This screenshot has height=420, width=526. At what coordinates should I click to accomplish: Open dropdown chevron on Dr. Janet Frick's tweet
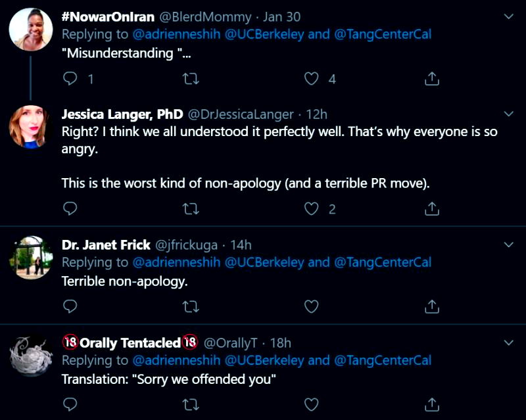[x=508, y=245]
